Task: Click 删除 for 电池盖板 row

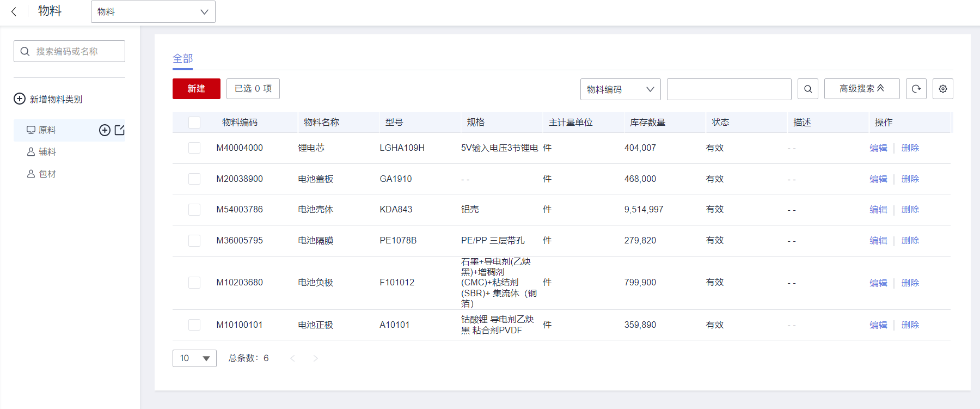Action: (910, 179)
